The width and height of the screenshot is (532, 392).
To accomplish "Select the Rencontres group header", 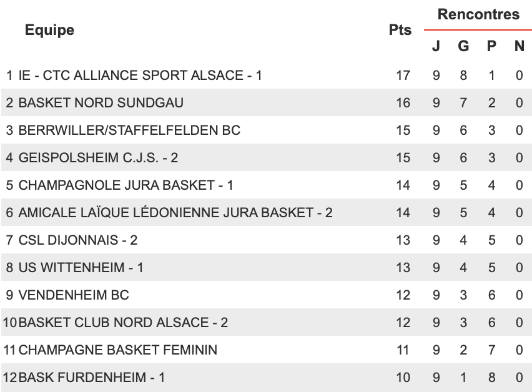I will click(478, 14).
